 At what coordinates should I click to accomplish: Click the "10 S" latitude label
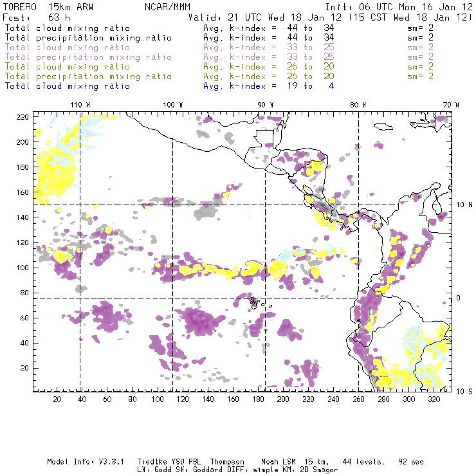point(464,392)
